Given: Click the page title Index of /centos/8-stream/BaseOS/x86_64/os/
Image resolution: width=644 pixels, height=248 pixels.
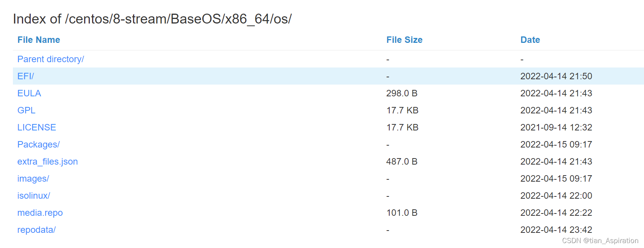Looking at the screenshot, I should click(x=152, y=18).
